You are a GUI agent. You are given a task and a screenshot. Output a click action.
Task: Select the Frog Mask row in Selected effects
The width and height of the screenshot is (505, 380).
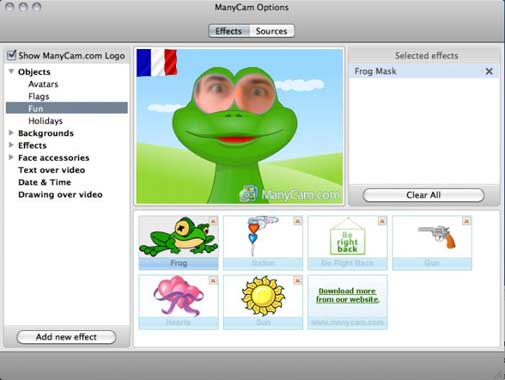[x=424, y=71]
